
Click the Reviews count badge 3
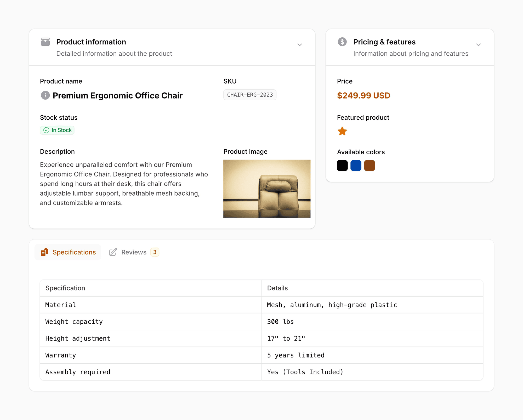coord(155,252)
